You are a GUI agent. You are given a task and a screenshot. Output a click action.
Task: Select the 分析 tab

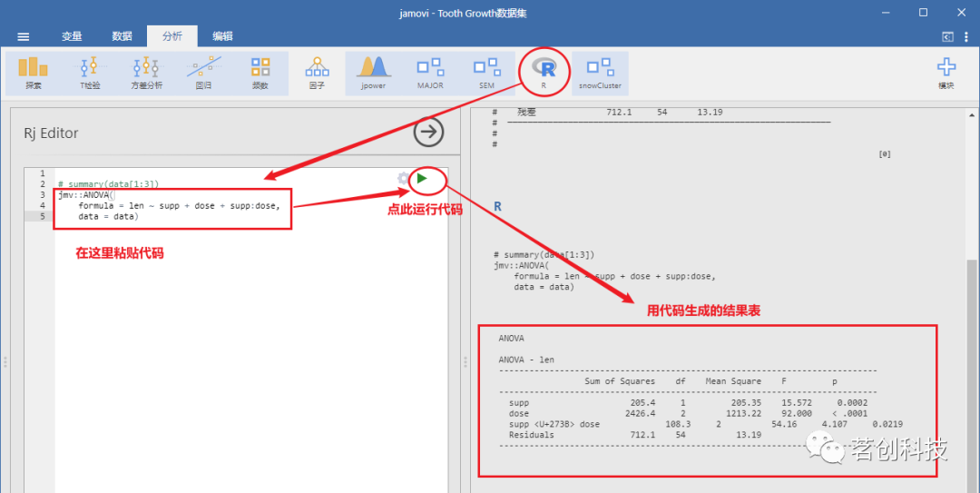(171, 36)
